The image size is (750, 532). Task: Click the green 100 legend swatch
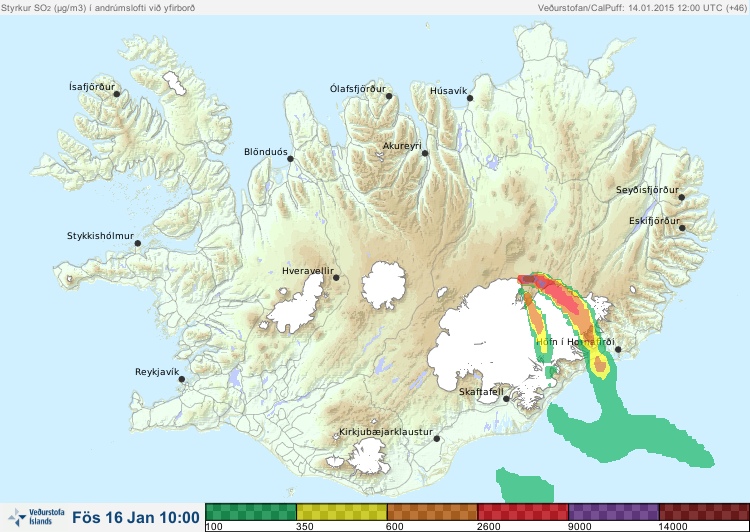pos(251,512)
